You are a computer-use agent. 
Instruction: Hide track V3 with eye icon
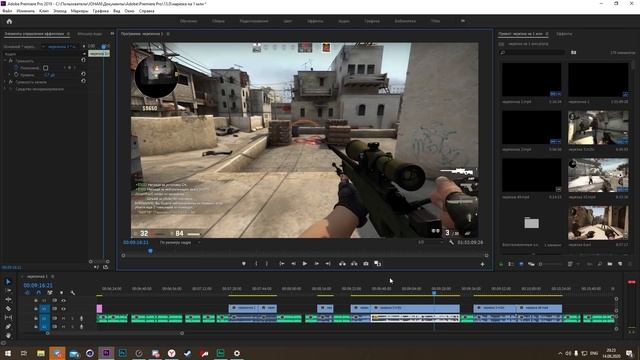(63, 300)
